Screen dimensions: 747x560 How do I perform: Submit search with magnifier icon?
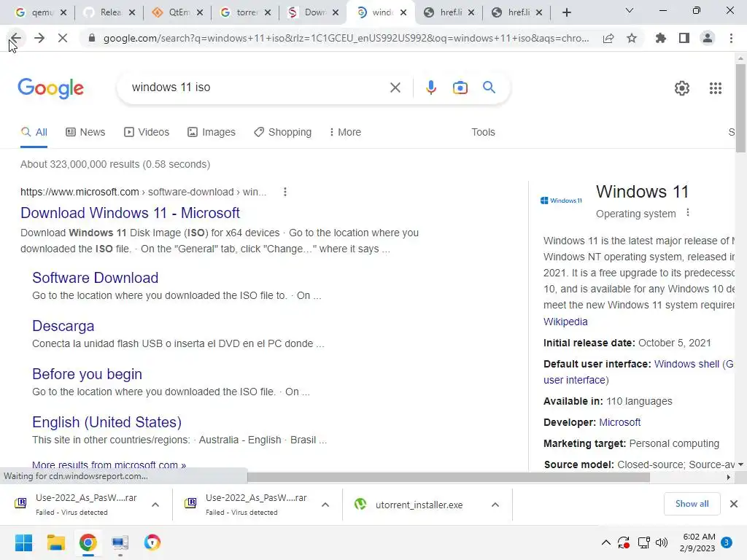coord(489,87)
